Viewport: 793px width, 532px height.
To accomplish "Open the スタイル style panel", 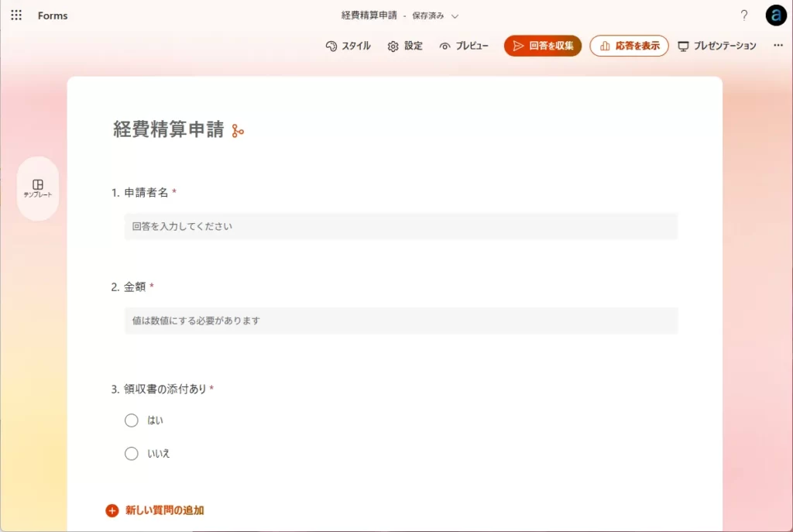I will [348, 46].
